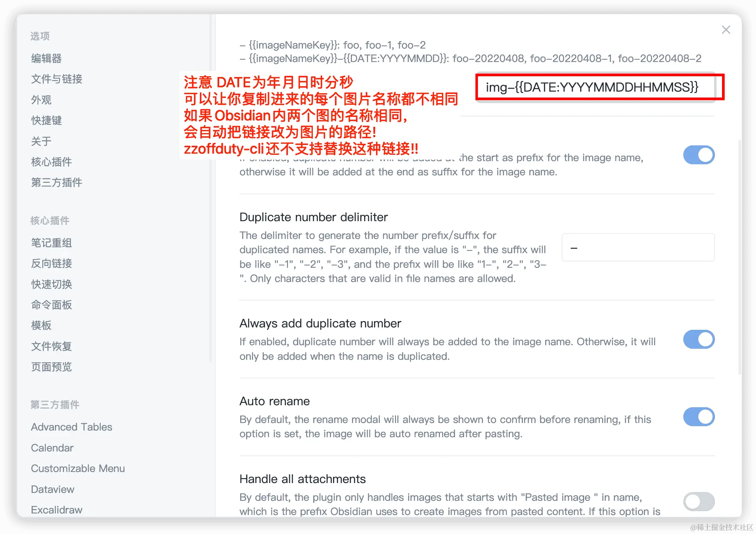
Task: Click the image name pattern field
Action: tap(596, 87)
